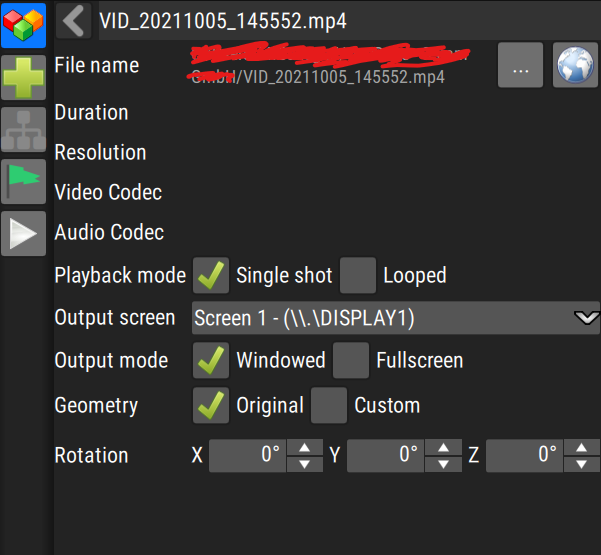Click the Single shot label

pos(284,276)
